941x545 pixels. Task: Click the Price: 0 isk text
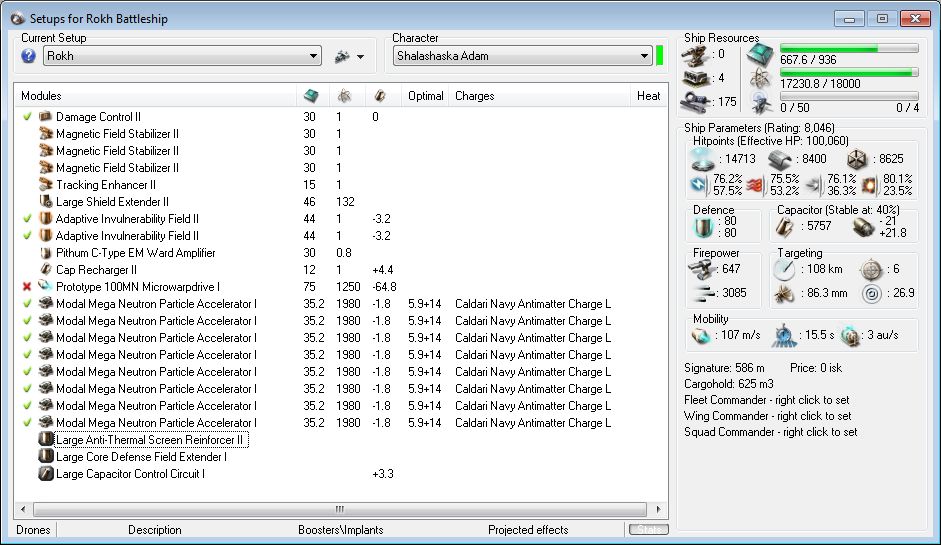[816, 368]
